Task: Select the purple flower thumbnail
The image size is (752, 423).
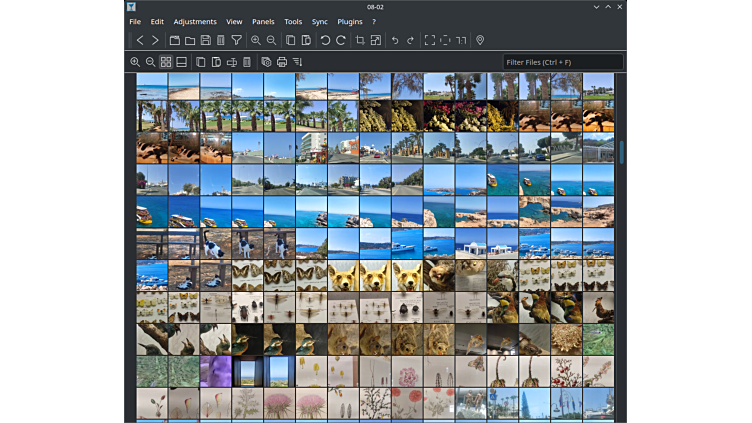Action: tap(216, 371)
